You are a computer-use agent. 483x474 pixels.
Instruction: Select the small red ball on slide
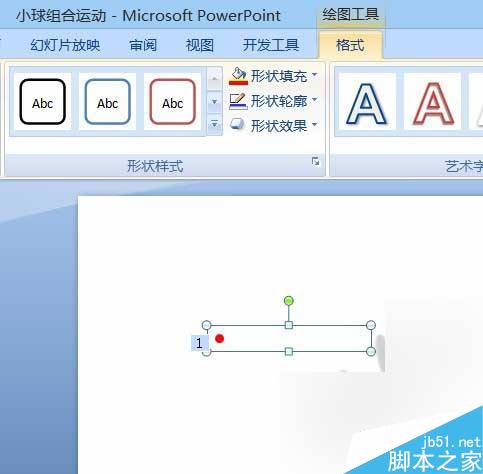pos(219,339)
